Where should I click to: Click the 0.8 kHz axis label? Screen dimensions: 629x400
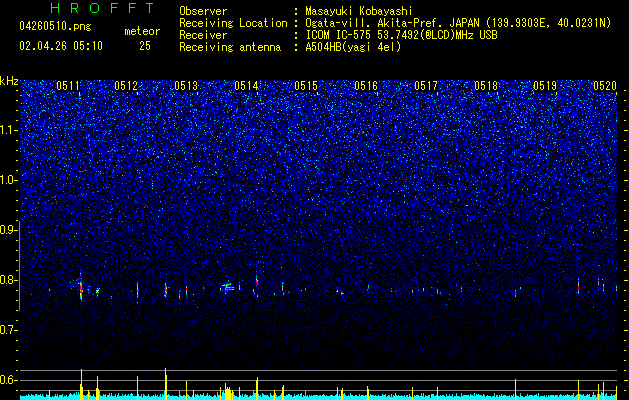point(8,280)
